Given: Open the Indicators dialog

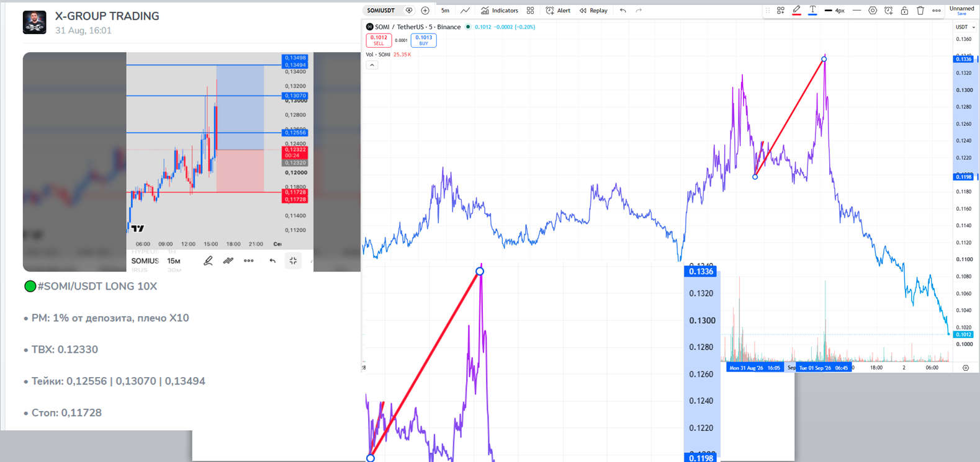Looking at the screenshot, I should 500,11.
